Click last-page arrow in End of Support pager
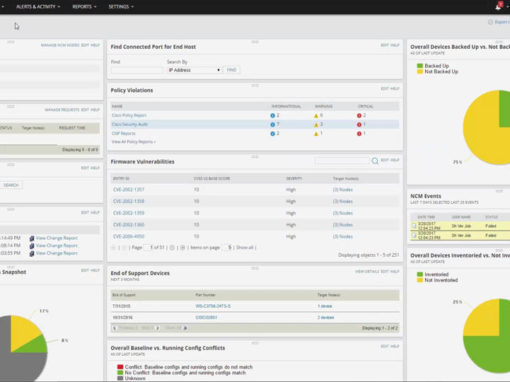The image size is (510, 382). (185, 328)
